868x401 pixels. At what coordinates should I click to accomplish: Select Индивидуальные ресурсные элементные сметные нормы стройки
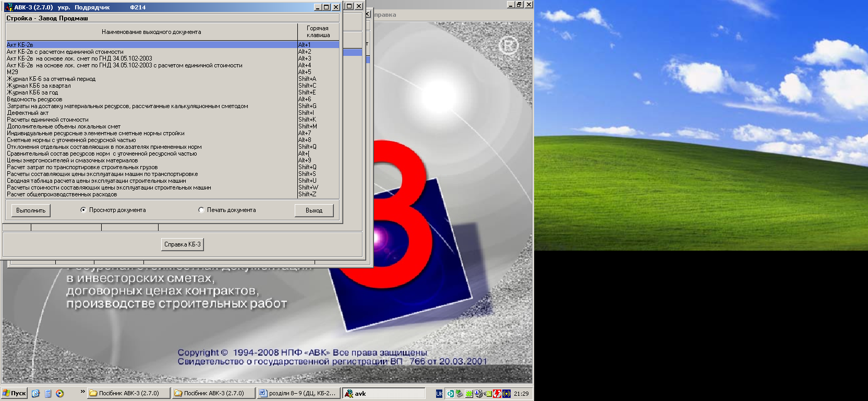tap(173, 133)
